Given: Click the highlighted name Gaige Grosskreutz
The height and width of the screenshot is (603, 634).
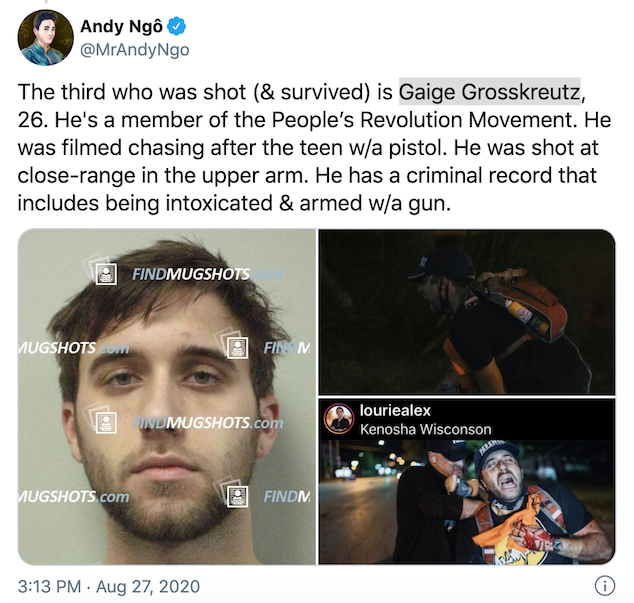Looking at the screenshot, I should (490, 92).
